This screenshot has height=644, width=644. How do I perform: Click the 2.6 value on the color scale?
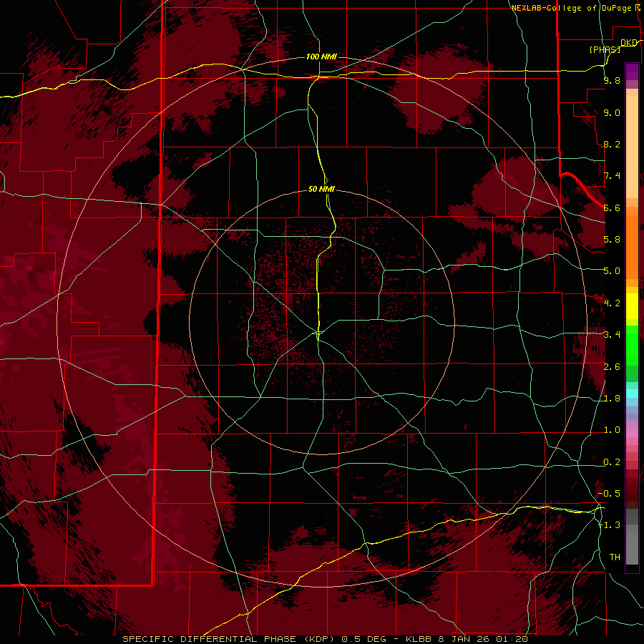(x=612, y=367)
